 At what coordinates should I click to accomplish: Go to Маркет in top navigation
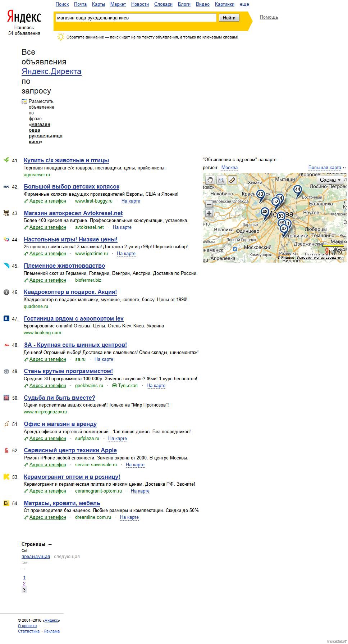[x=118, y=4]
